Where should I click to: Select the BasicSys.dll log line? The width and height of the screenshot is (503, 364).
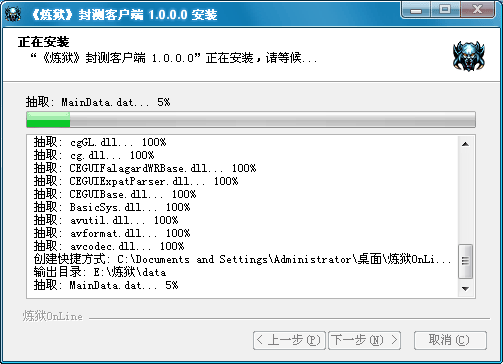click(x=112, y=207)
